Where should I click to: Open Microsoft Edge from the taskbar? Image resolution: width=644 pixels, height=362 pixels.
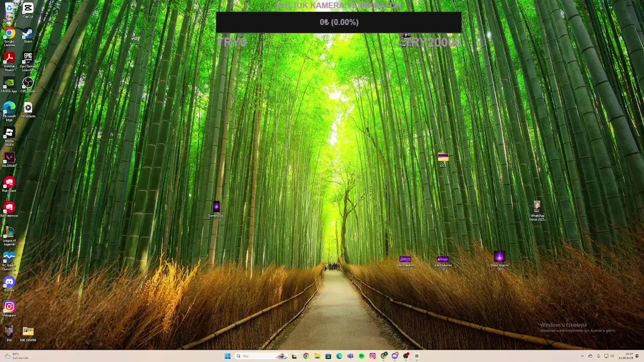point(339,356)
